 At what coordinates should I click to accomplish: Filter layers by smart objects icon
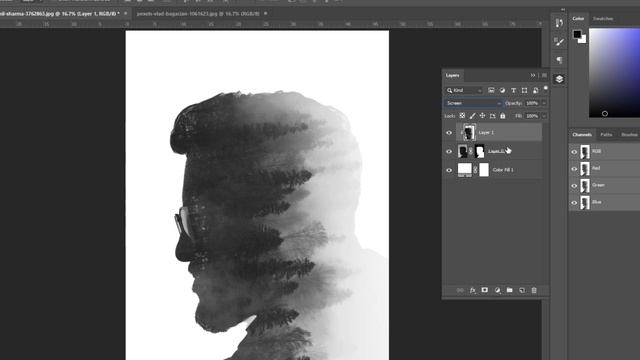pos(536,90)
